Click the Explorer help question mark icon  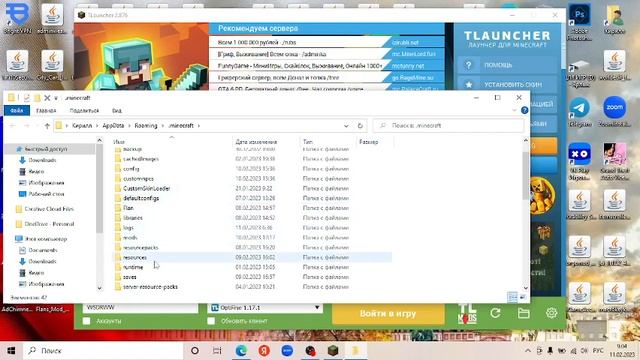coord(524,110)
